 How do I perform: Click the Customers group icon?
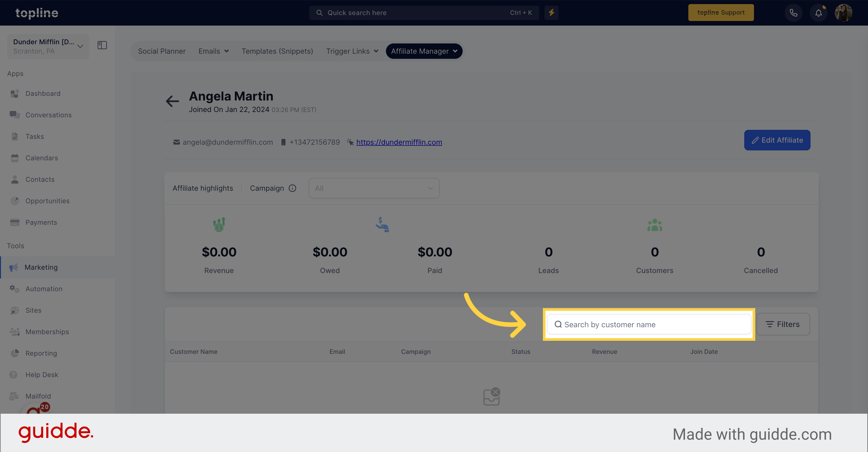[x=655, y=225]
